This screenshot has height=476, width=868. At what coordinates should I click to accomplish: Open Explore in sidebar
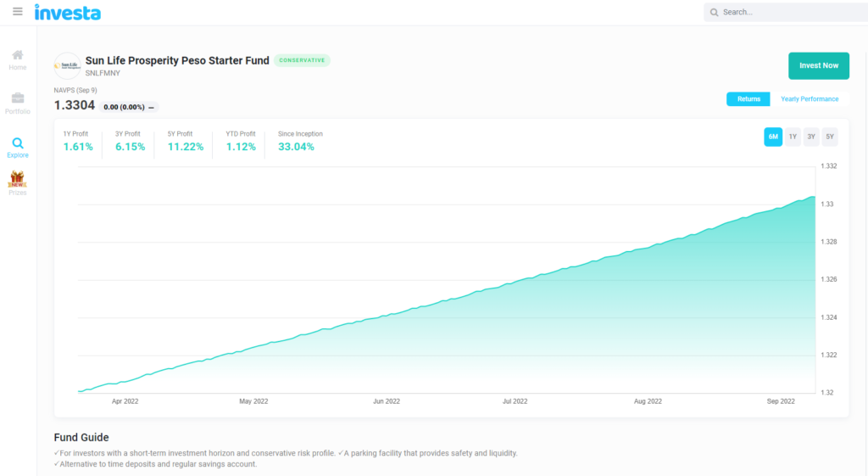(18, 148)
